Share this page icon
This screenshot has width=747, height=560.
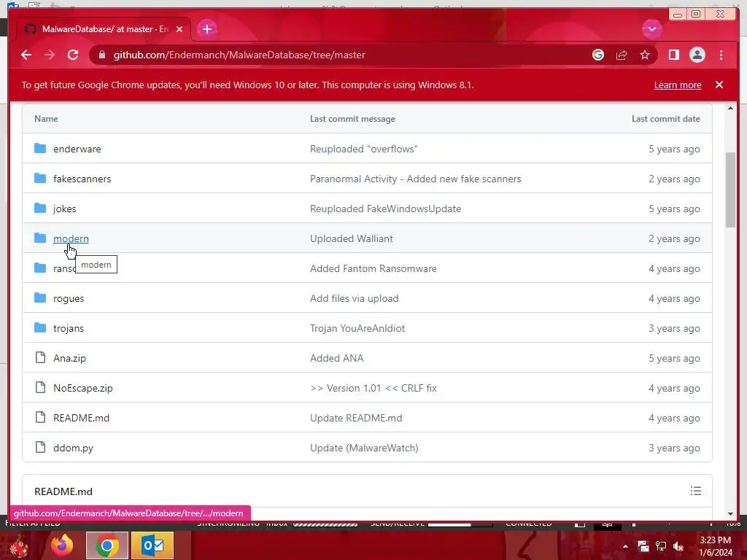tap(622, 55)
